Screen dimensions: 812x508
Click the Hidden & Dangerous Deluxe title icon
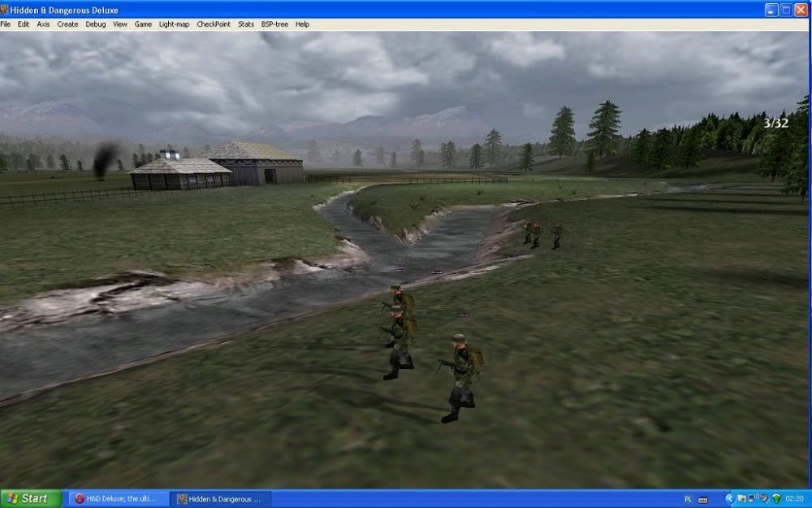pyautogui.click(x=4, y=9)
